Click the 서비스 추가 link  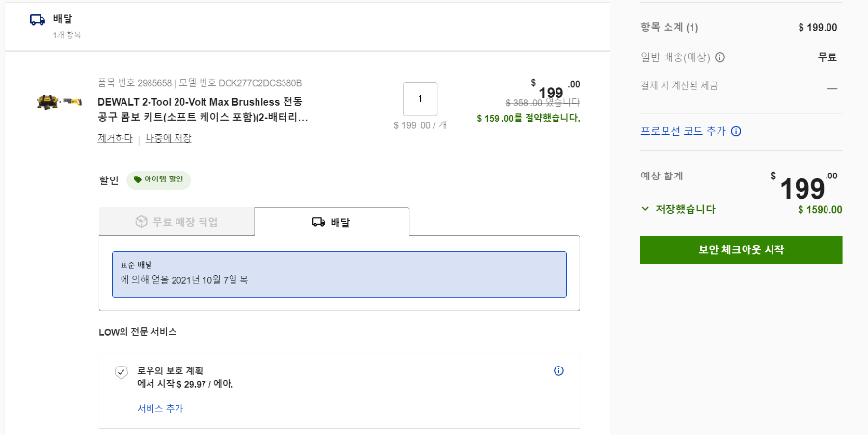pos(160,408)
